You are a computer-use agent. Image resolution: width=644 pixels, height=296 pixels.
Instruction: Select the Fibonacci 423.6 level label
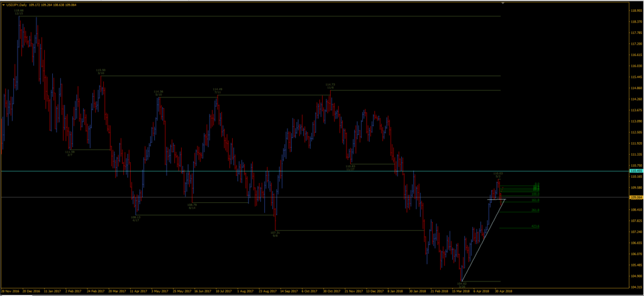535,226
